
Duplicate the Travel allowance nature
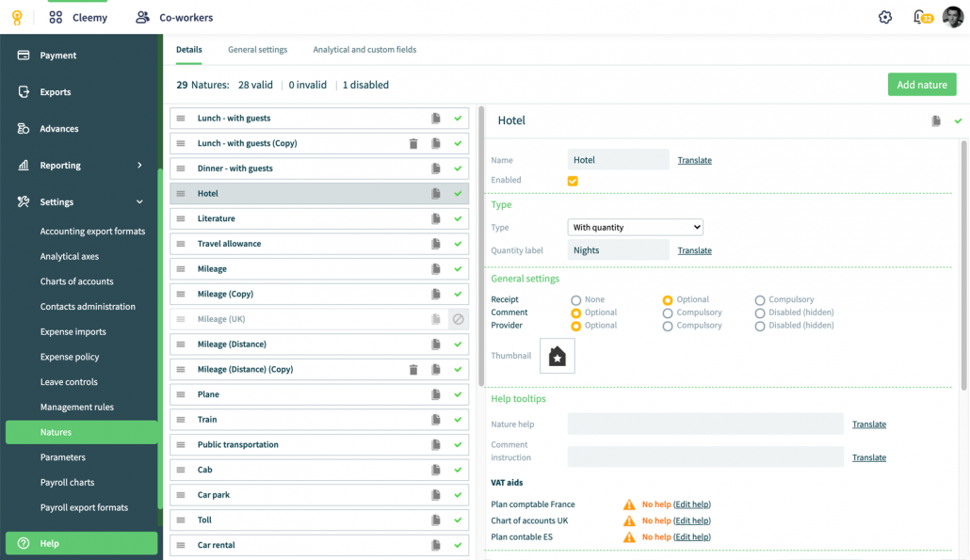click(436, 244)
